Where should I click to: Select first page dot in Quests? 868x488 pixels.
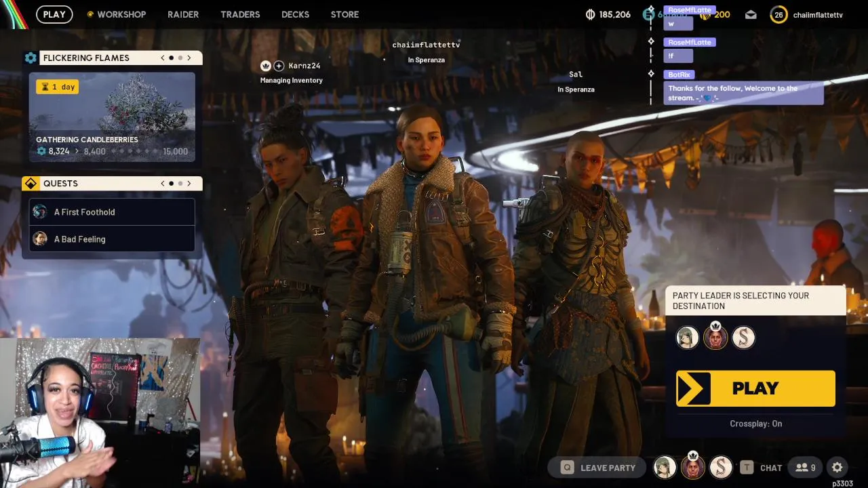click(x=172, y=184)
